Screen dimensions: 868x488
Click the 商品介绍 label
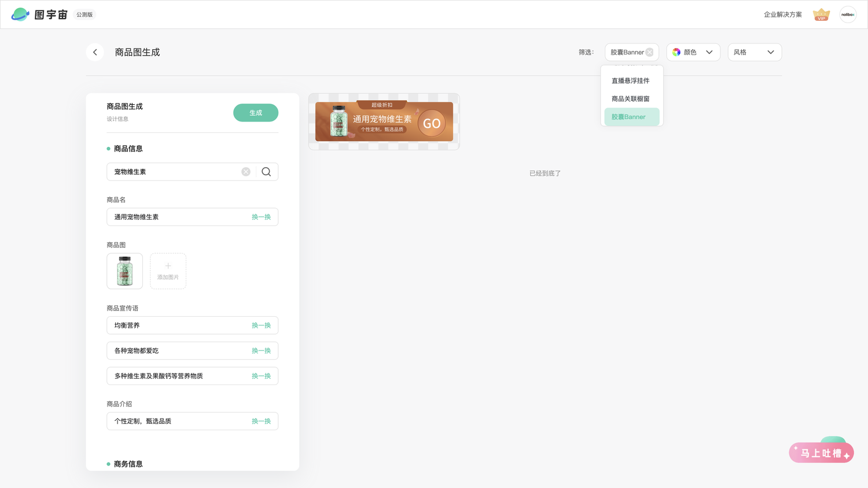[x=119, y=404]
